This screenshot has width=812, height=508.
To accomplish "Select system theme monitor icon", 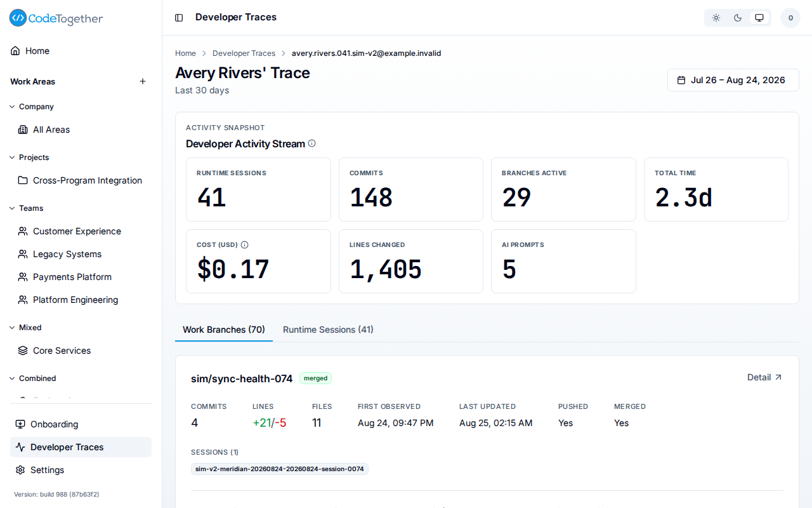I will 759,18.
